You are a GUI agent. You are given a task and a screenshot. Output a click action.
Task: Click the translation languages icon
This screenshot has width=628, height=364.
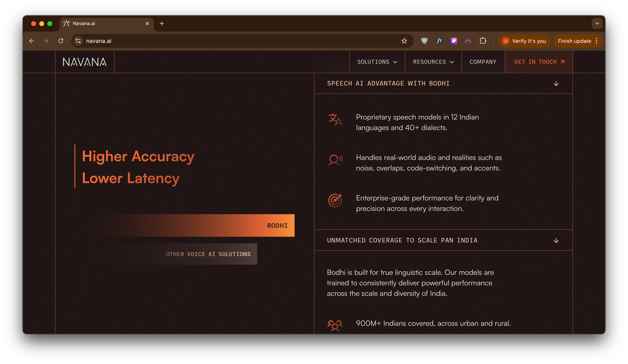tap(335, 120)
